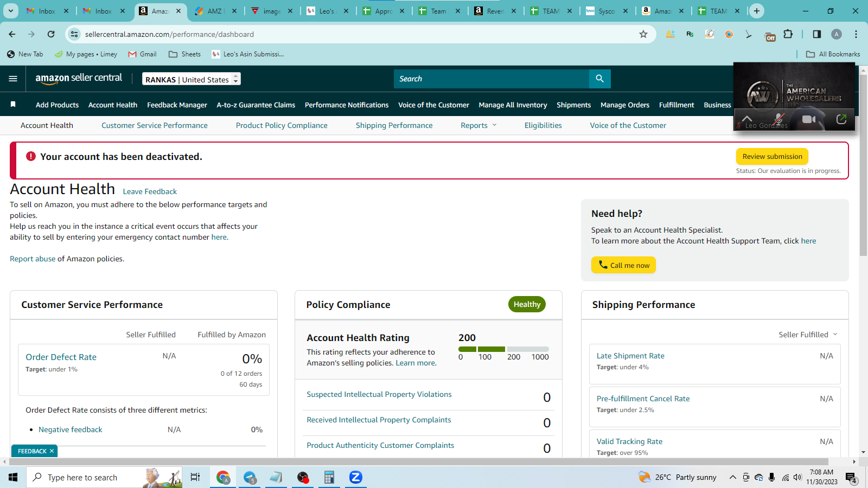The width and height of the screenshot is (868, 488).
Task: Show hidden system tray icons
Action: [732, 477]
